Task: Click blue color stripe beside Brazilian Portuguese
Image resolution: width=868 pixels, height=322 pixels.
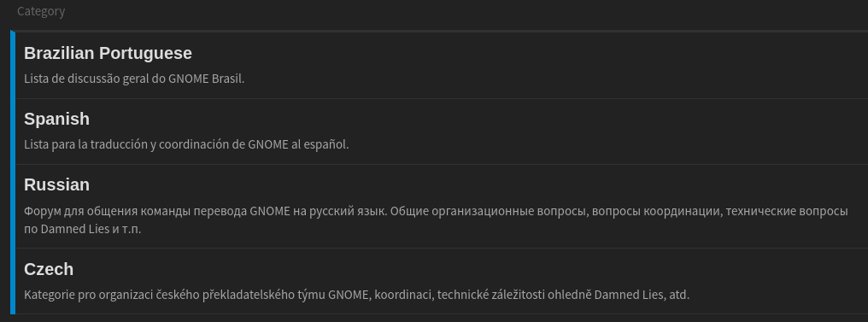Action: tap(13, 66)
